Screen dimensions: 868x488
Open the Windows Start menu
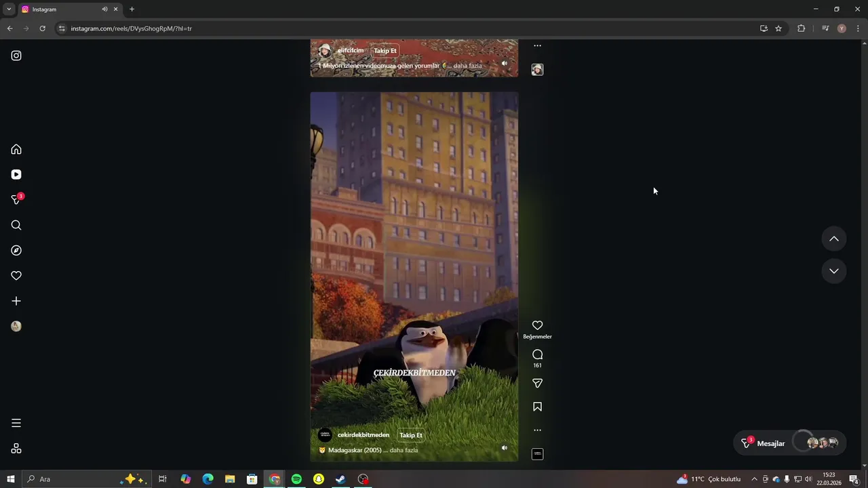[11, 479]
